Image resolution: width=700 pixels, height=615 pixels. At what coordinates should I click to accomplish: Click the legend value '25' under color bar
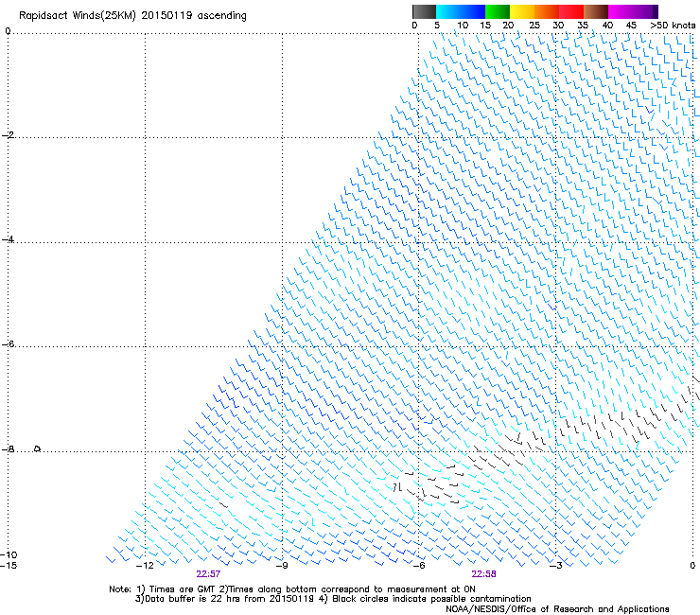(x=534, y=26)
